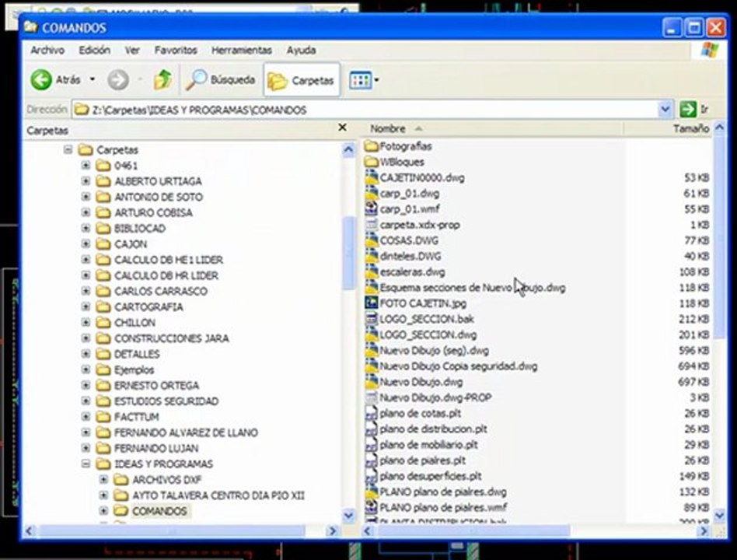Select the CARLOS CARRASCO folder

coord(161,291)
